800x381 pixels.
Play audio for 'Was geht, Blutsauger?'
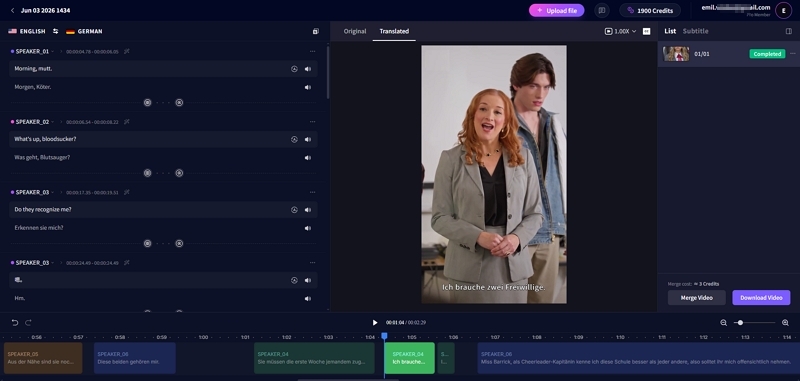point(308,158)
